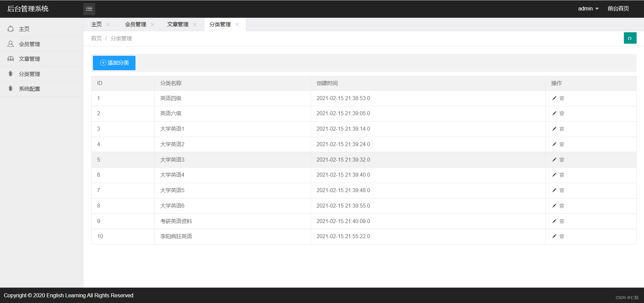Select the 主页 home icon in sidebar
644x303 pixels.
tap(10, 29)
